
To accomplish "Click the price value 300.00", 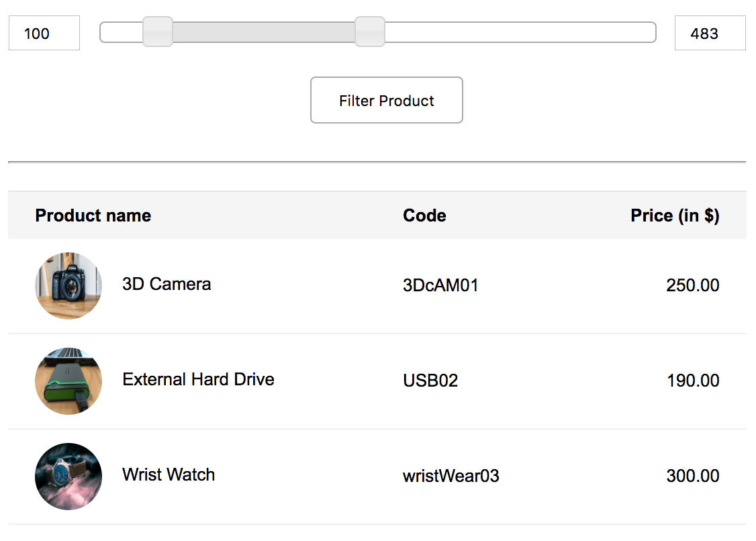I will pos(693,476).
